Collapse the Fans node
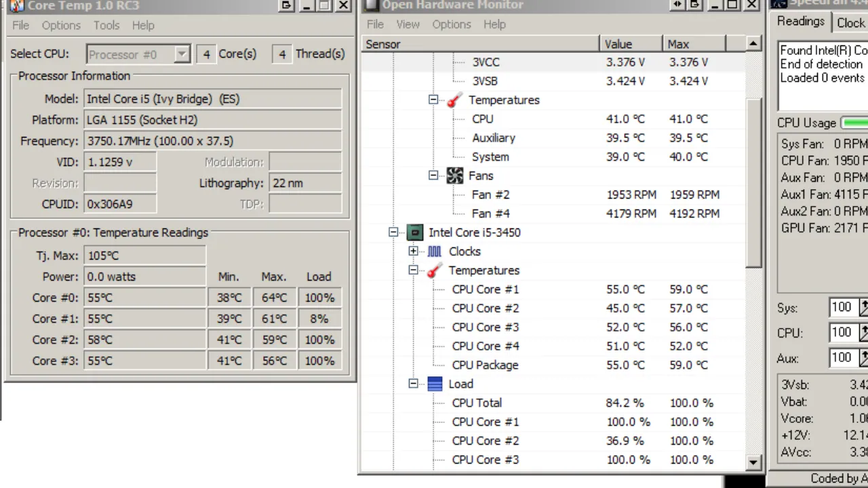This screenshot has width=868, height=488. click(x=433, y=176)
